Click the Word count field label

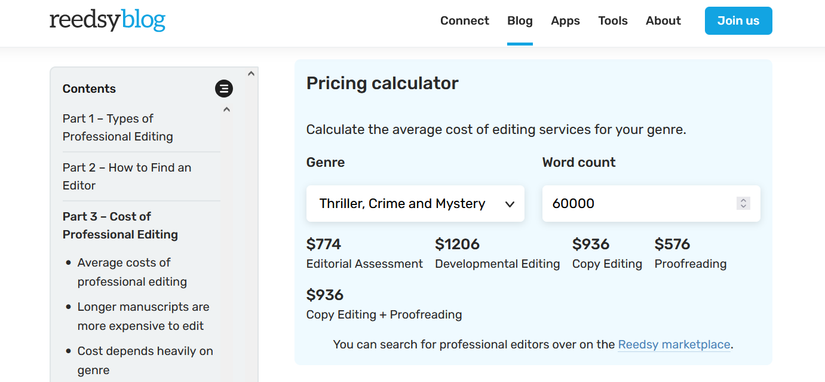(x=579, y=162)
